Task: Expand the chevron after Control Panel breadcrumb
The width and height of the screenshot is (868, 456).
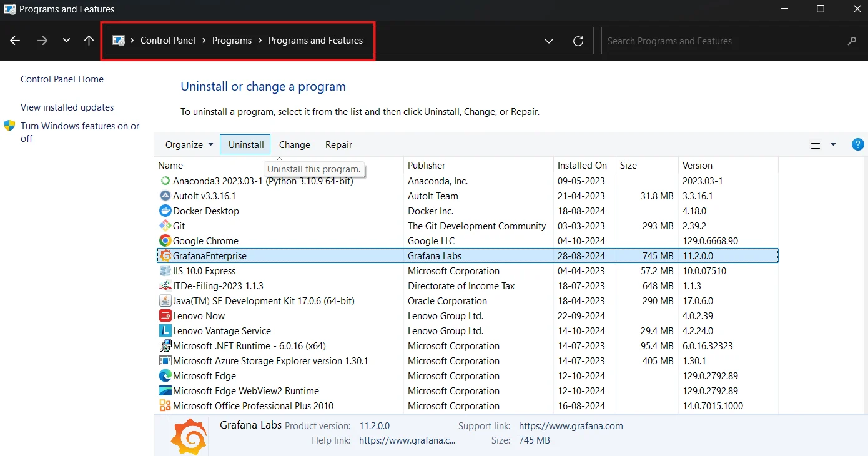Action: [x=204, y=41]
